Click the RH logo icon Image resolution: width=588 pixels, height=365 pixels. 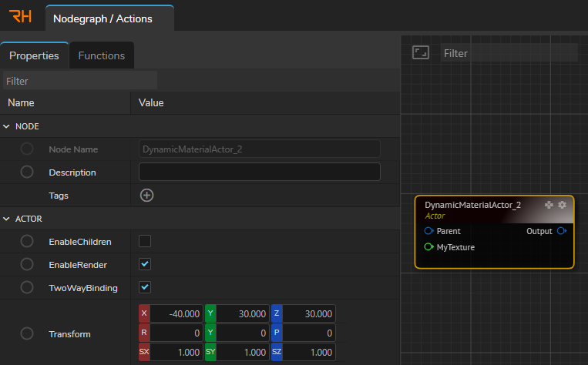(x=22, y=17)
